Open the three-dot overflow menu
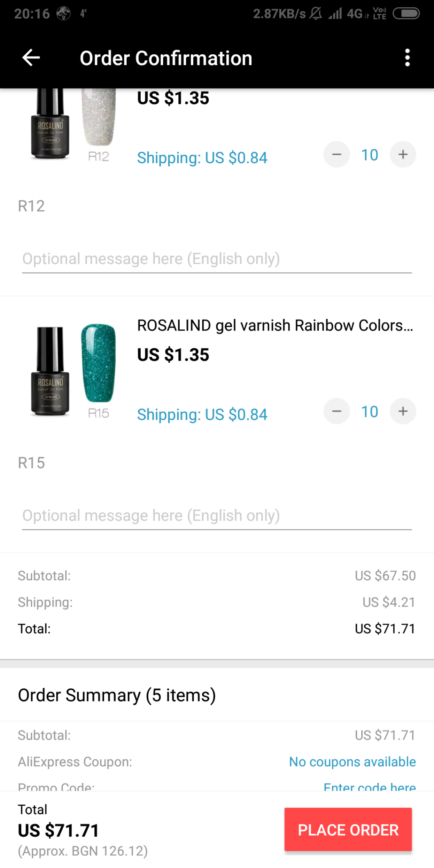Screen dimensions: 434x868 (x=407, y=58)
